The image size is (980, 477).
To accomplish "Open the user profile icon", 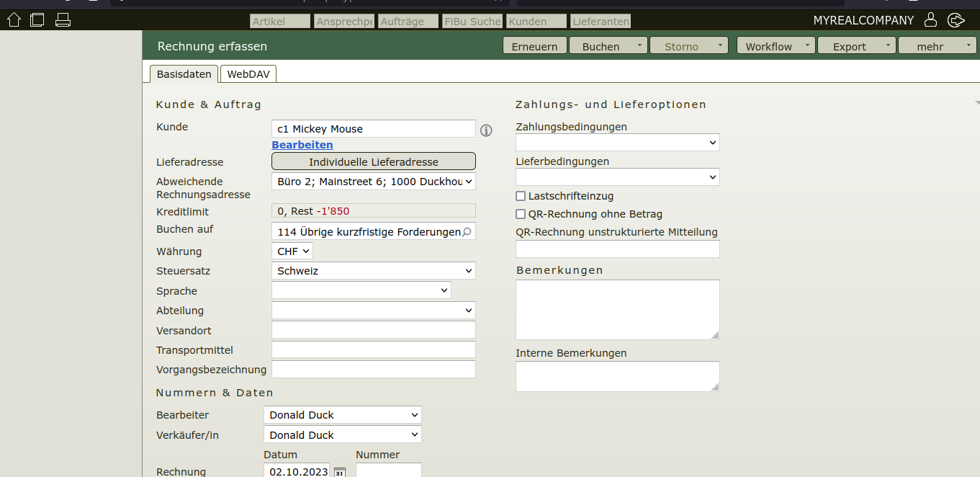I will coord(930,20).
